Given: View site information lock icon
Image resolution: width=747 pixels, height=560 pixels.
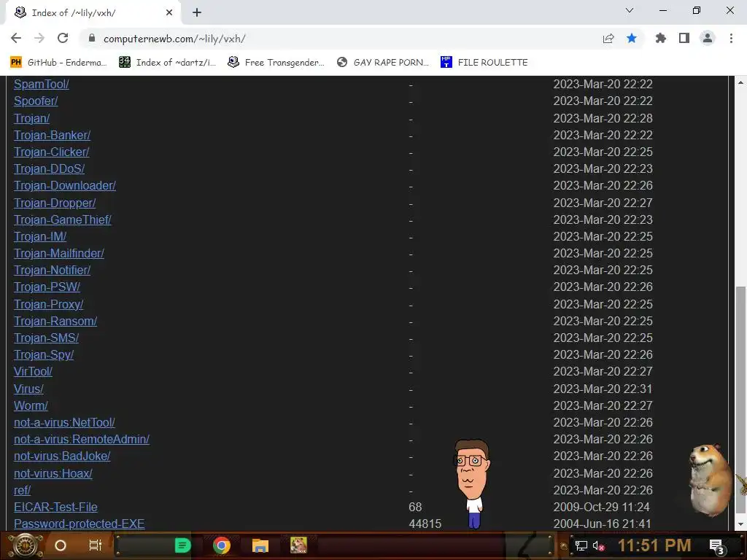Looking at the screenshot, I should tap(92, 38).
